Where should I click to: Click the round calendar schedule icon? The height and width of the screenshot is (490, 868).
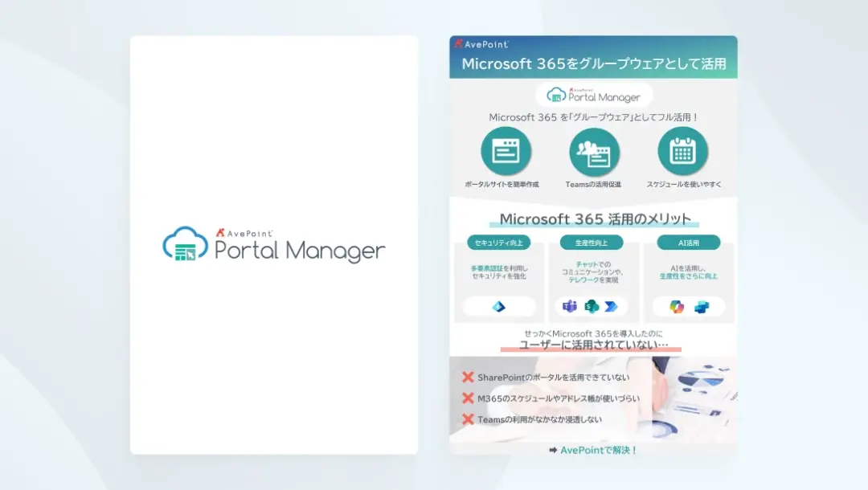(x=682, y=151)
